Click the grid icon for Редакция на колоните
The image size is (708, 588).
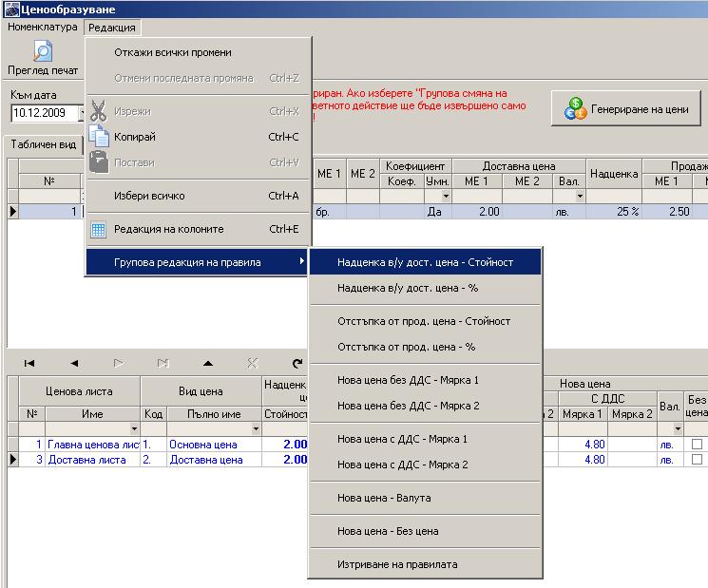click(x=98, y=229)
